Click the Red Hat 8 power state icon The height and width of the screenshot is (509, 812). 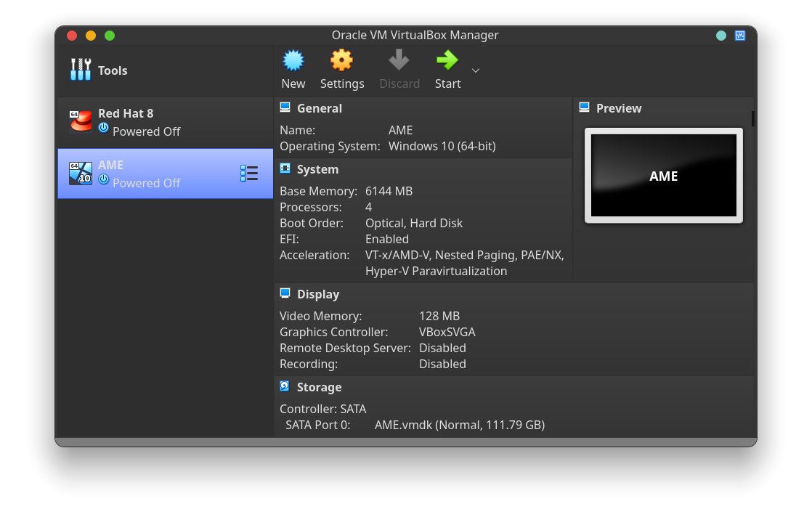pyautogui.click(x=104, y=127)
